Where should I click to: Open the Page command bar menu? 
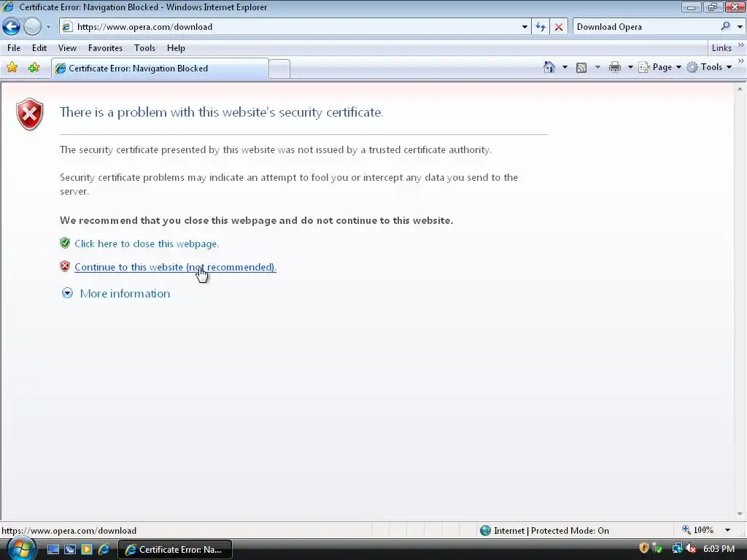coord(659,67)
